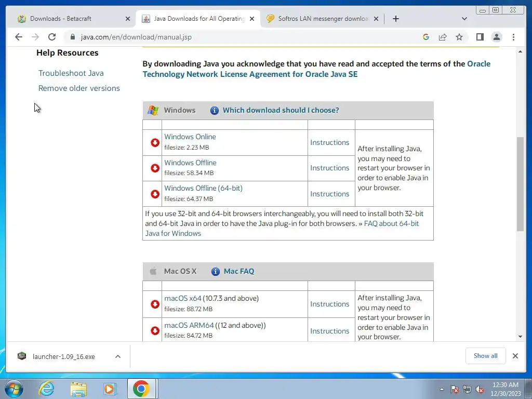Screen dimensions: 532x399
Task: Open the tab search dropdown chevron
Action: (464, 19)
